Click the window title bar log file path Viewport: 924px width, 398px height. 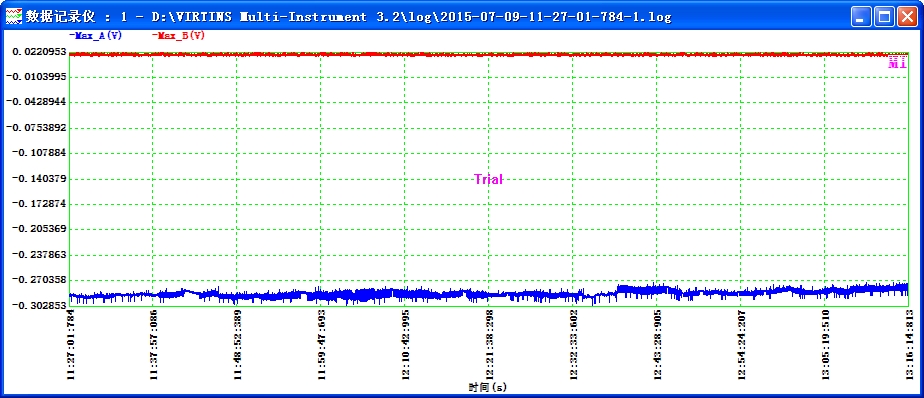[411, 17]
